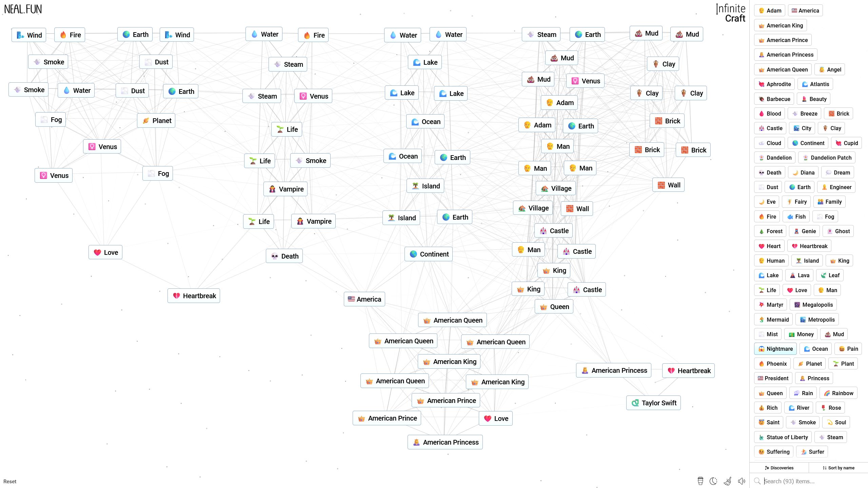868x488 pixels.
Task: Select the sort by name icon
Action: pos(825,468)
